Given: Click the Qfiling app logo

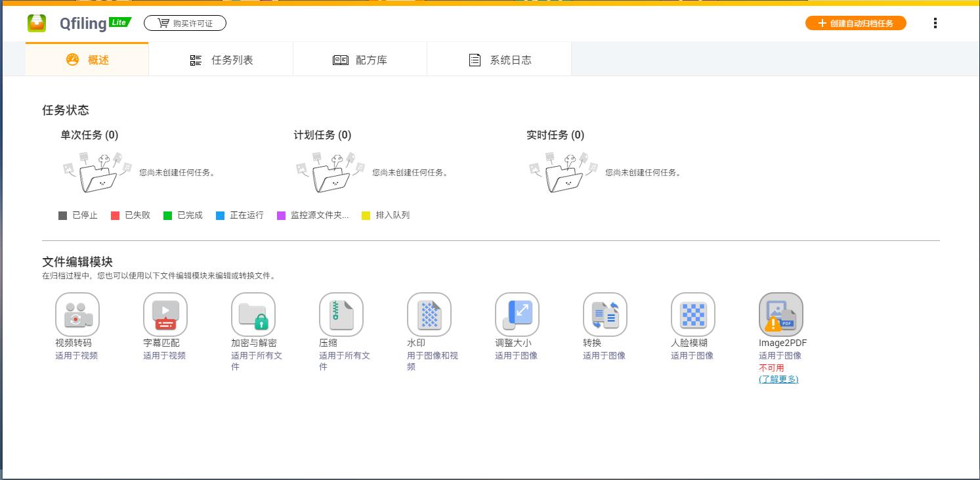Looking at the screenshot, I should click(37, 22).
